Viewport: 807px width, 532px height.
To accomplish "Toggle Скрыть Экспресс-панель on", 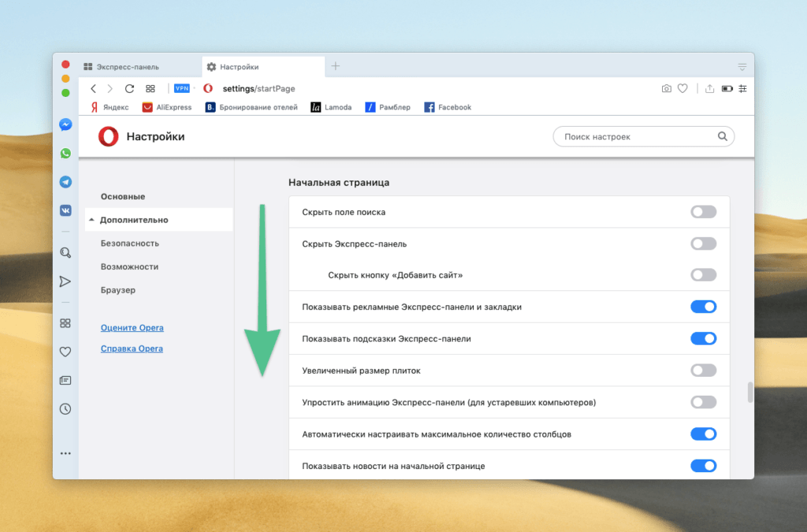I will [x=703, y=243].
